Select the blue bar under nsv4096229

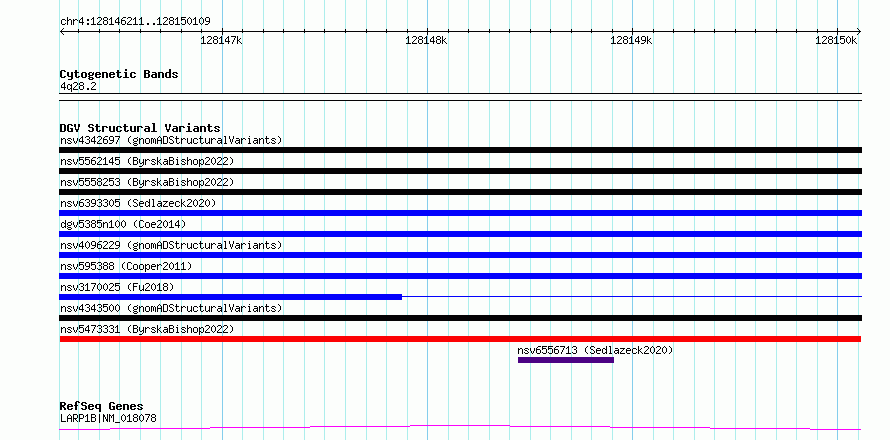click(x=460, y=255)
